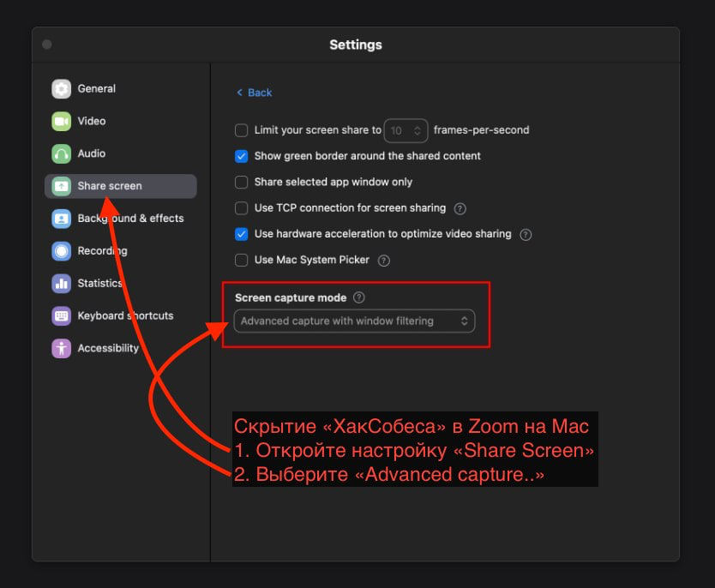Open help for TCP connection option
Screen dimensions: 715x588
tap(460, 209)
